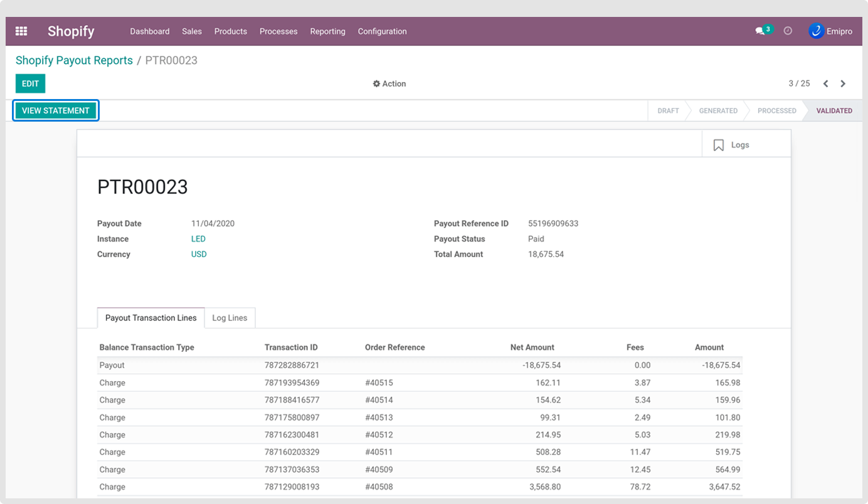The image size is (868, 504).
Task: Click the EDIT button
Action: 30,84
